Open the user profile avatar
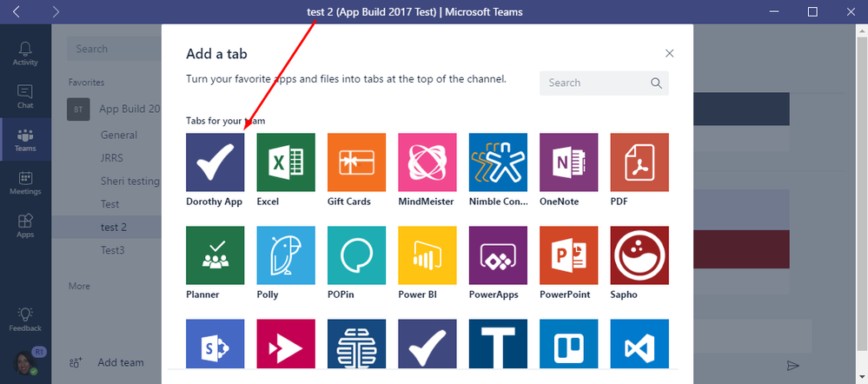This screenshot has height=384, width=868. (x=25, y=362)
